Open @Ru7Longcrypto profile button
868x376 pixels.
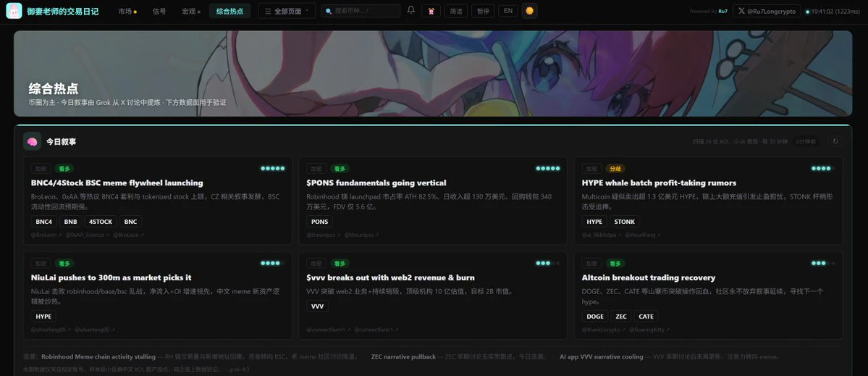pyautogui.click(x=767, y=11)
